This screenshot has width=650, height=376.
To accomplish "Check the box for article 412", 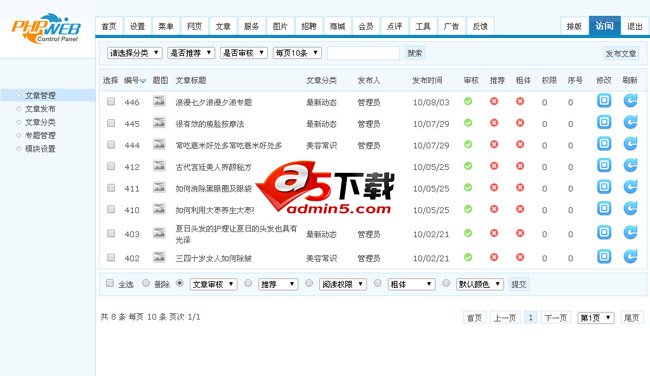I will pos(111,166).
